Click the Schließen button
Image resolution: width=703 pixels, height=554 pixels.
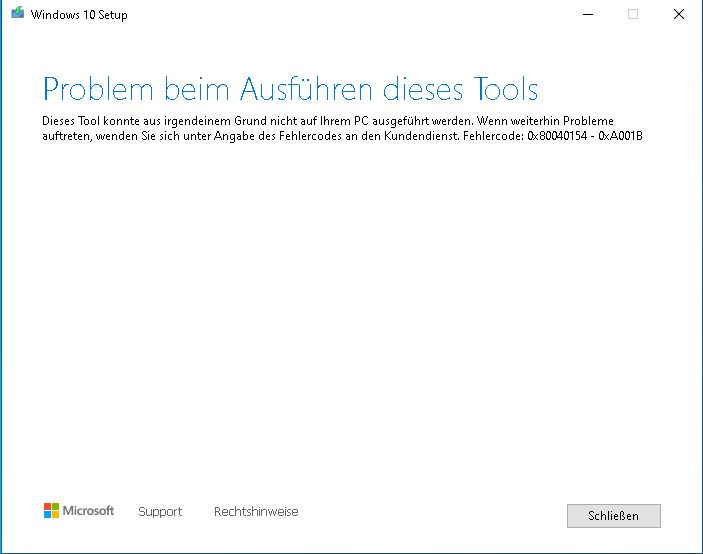tap(613, 515)
